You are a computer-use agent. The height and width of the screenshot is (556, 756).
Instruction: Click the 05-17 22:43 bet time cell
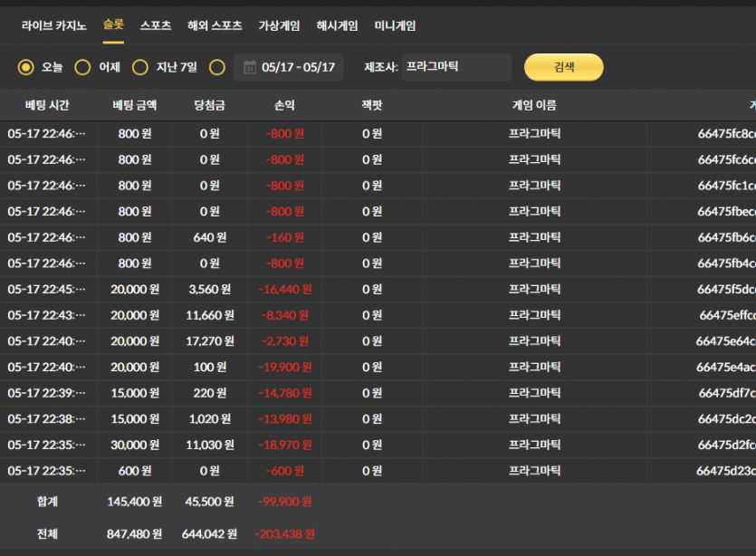tap(46, 315)
